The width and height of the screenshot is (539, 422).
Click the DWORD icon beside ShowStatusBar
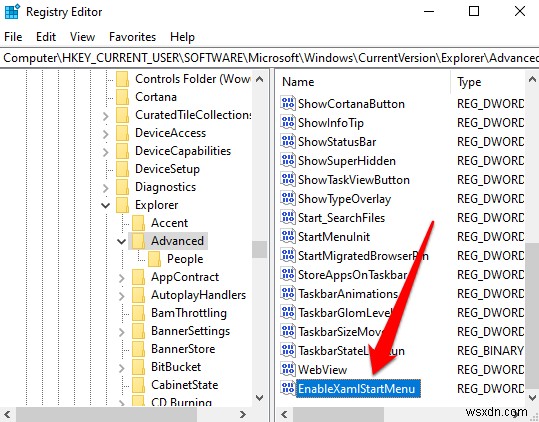point(288,141)
